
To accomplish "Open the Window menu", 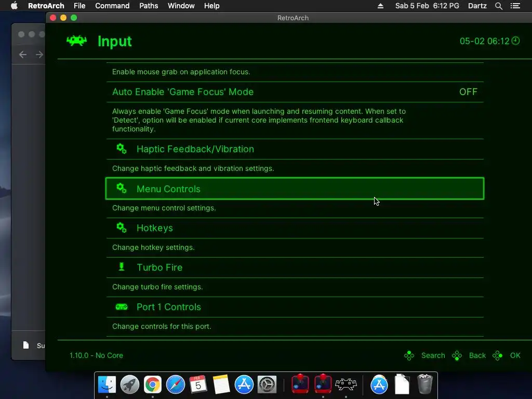I will [181, 6].
